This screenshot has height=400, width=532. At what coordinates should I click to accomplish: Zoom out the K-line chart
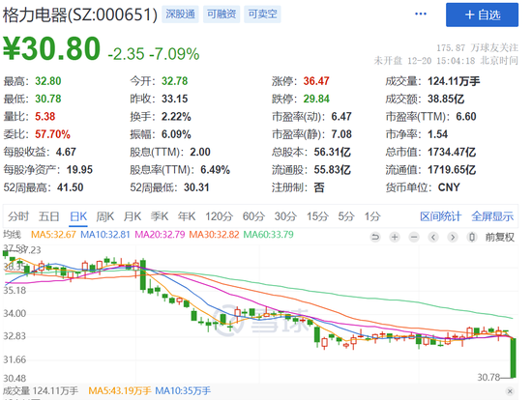414,237
